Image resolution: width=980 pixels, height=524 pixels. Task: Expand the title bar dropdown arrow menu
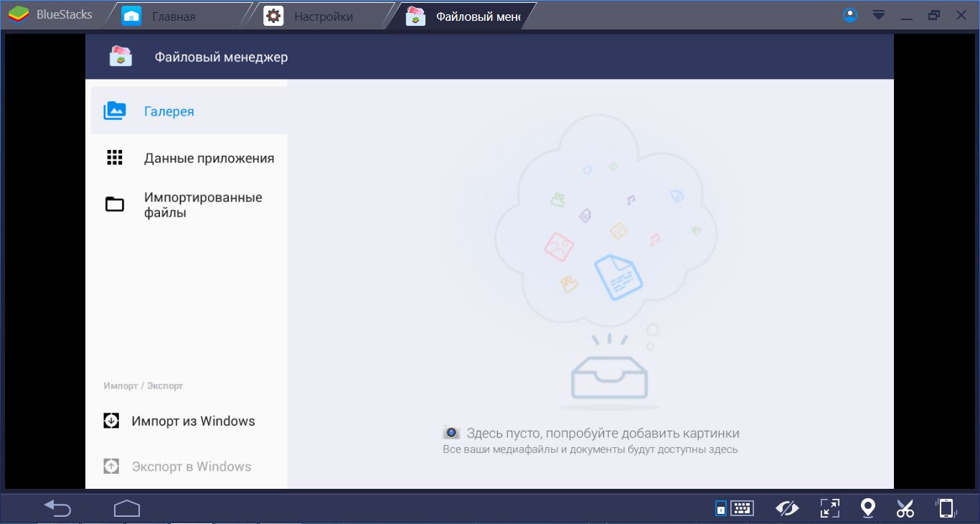[878, 15]
